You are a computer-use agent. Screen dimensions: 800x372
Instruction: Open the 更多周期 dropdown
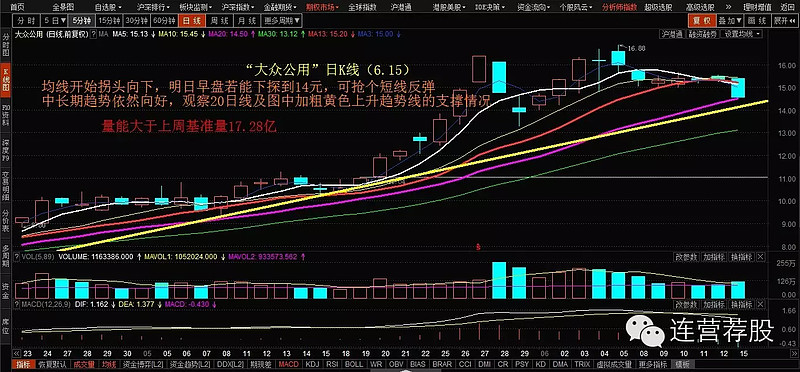(x=283, y=20)
